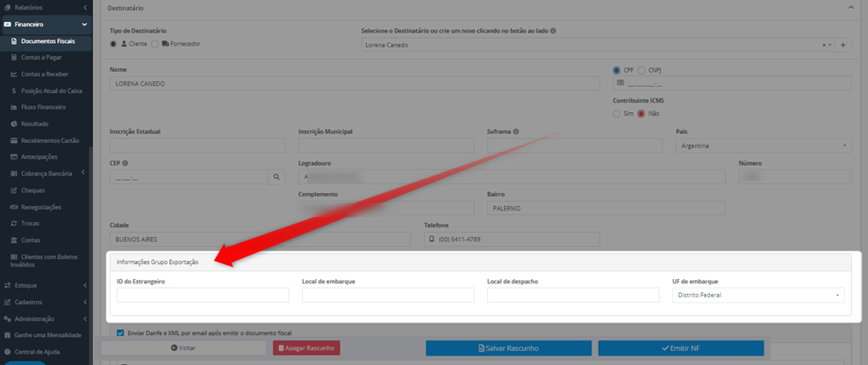Screen dimensions: 868x365
Task: Open Contas a Receber menu item
Action: (x=44, y=74)
